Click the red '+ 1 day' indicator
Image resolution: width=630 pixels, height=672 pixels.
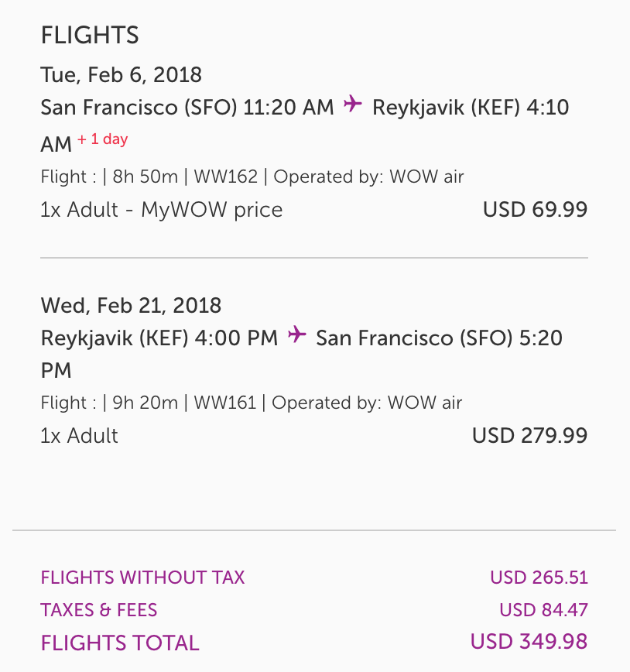point(102,140)
